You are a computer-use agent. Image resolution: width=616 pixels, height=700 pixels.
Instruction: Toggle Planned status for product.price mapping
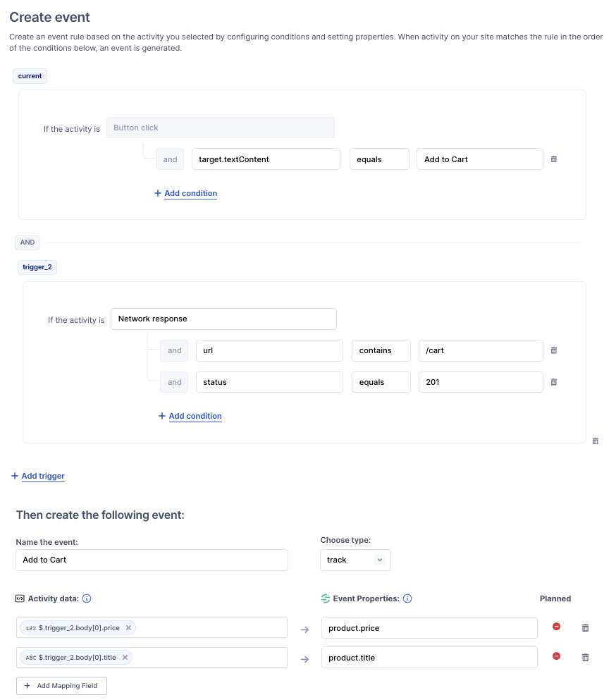556,627
